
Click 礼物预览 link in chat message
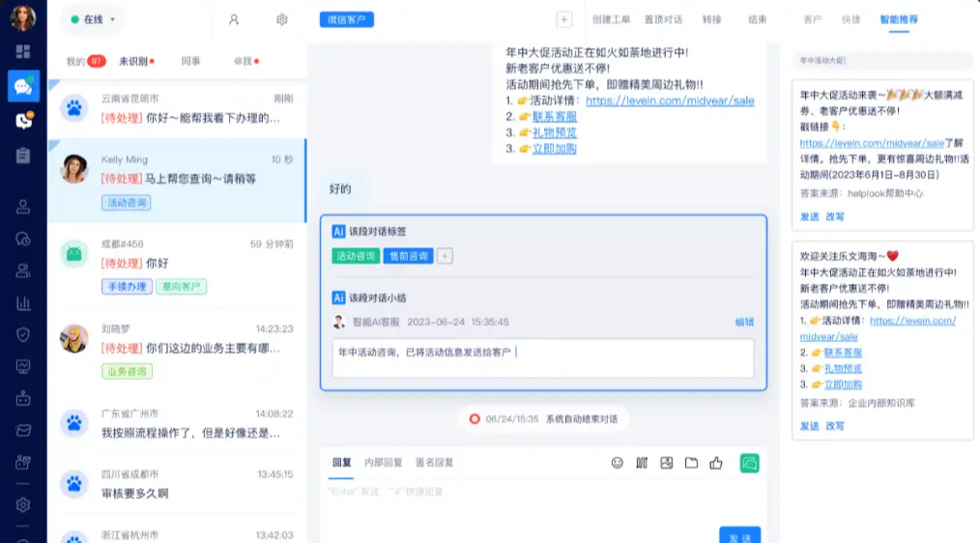pyautogui.click(x=555, y=132)
